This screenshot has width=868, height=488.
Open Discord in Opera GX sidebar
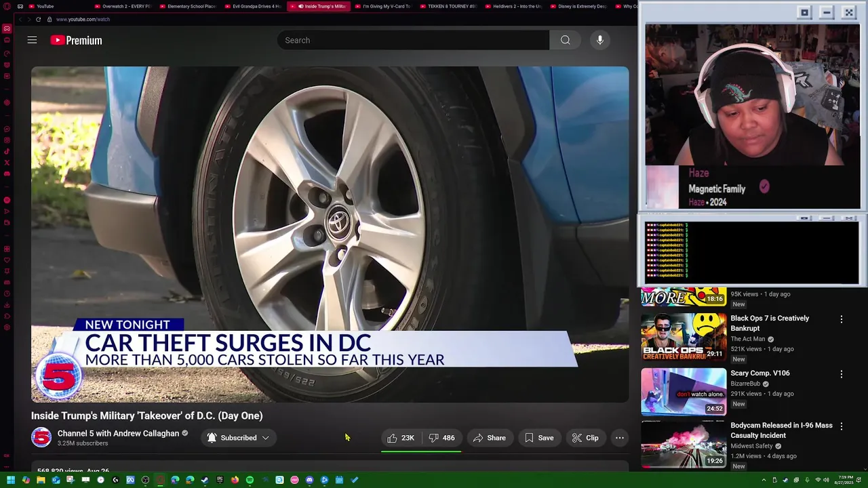(7, 174)
